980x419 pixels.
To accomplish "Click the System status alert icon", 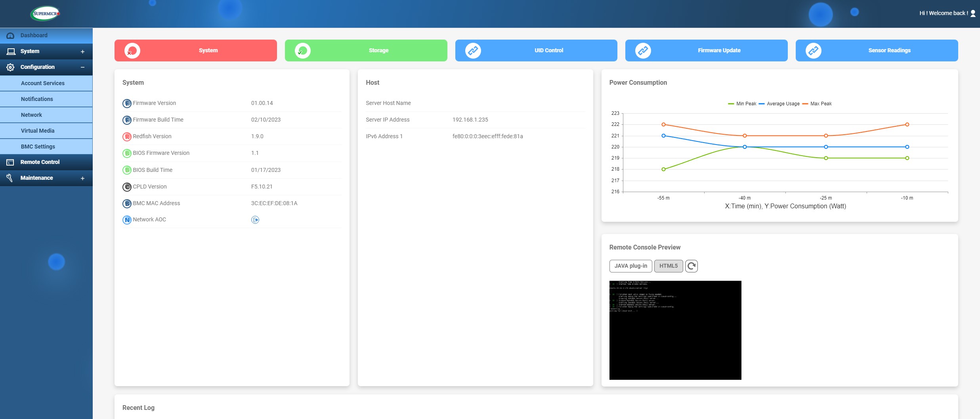I will click(132, 51).
